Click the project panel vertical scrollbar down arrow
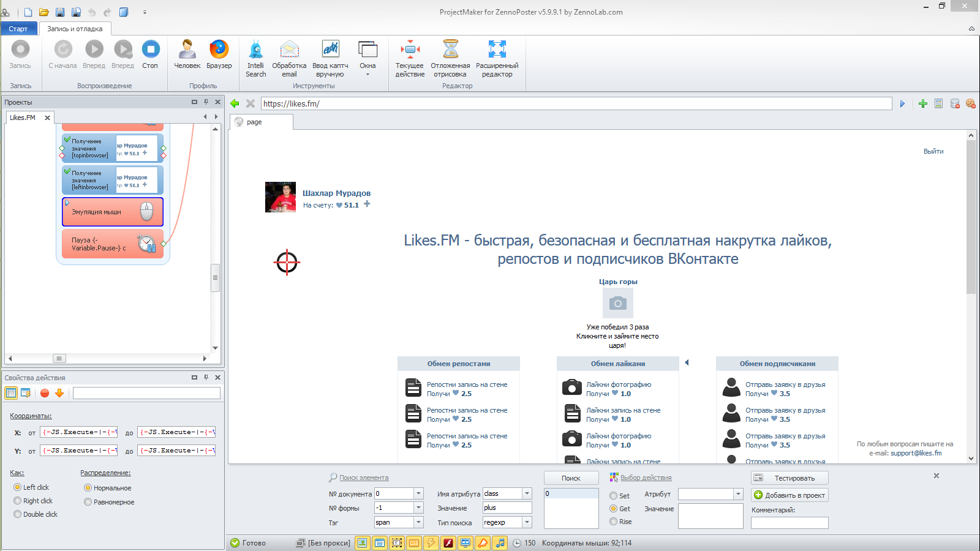Viewport: 980px width, 551px height. 215,348
